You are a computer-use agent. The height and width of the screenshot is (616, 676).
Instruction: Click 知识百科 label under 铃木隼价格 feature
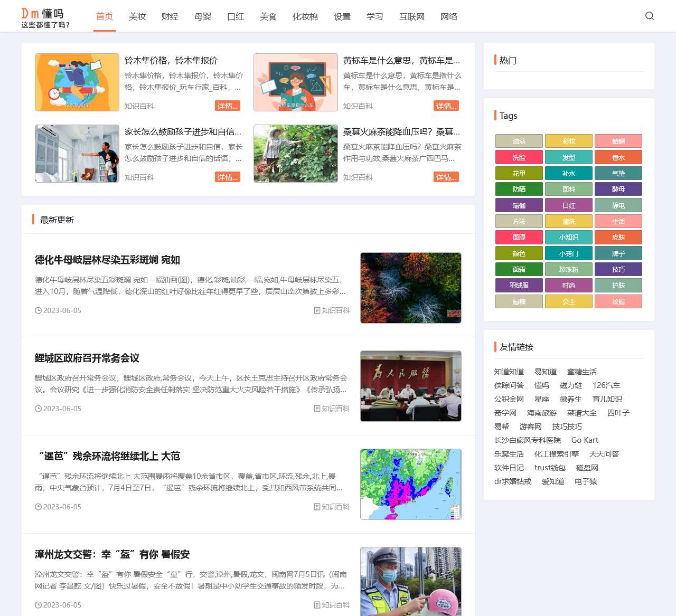(x=138, y=106)
